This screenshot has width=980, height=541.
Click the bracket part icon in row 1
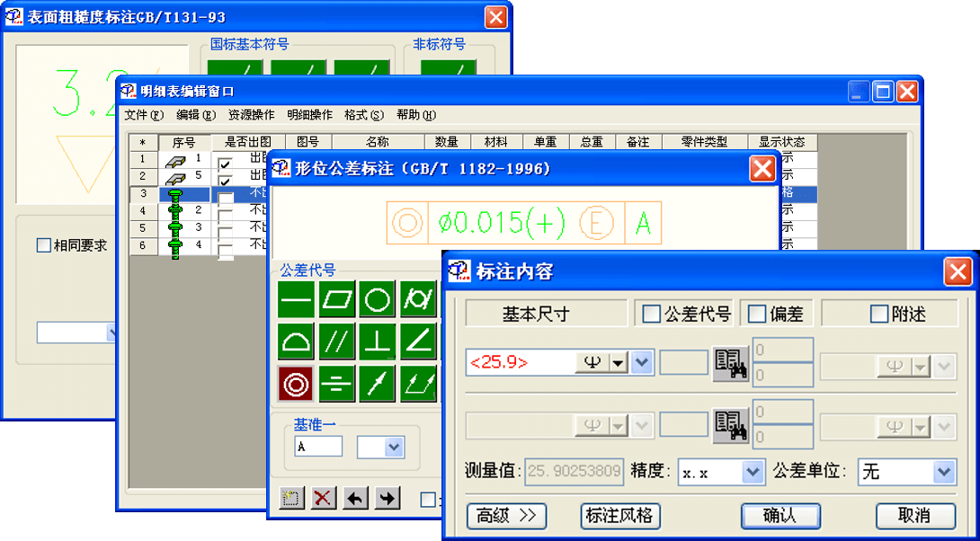175,162
